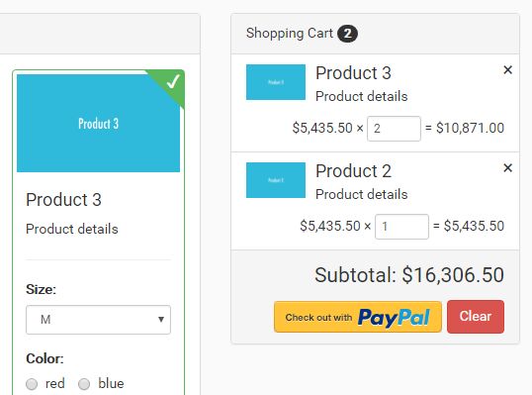Open Product 3 thumbnail in cart
Screen dimensions: 532x395
coord(276,82)
